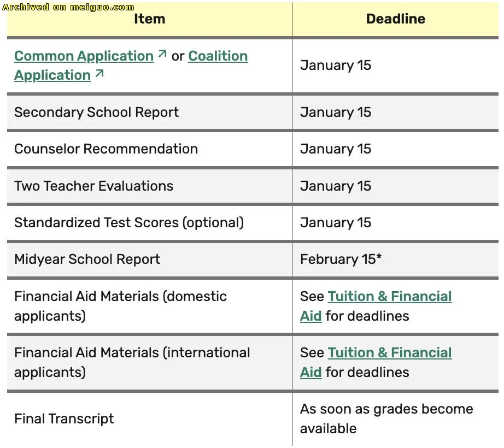Click the February 15* deadline cell
Screen dimensions: 504x448
pos(341,260)
